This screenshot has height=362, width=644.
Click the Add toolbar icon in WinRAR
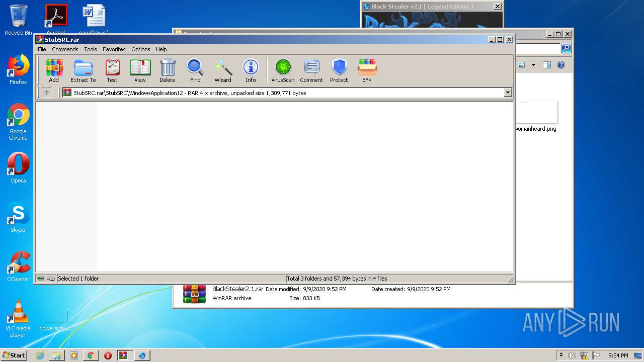pyautogui.click(x=54, y=70)
